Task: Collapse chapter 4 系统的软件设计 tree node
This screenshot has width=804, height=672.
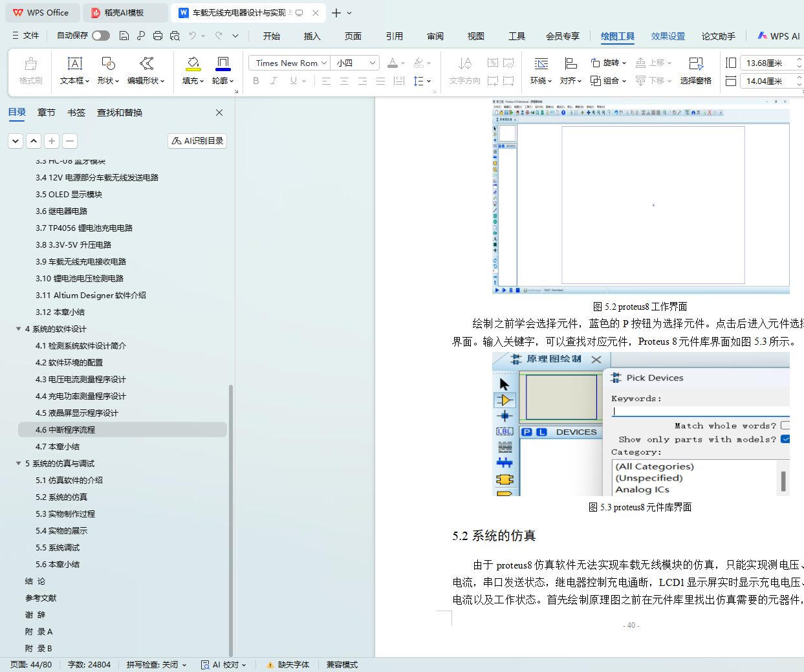Action: [19, 329]
